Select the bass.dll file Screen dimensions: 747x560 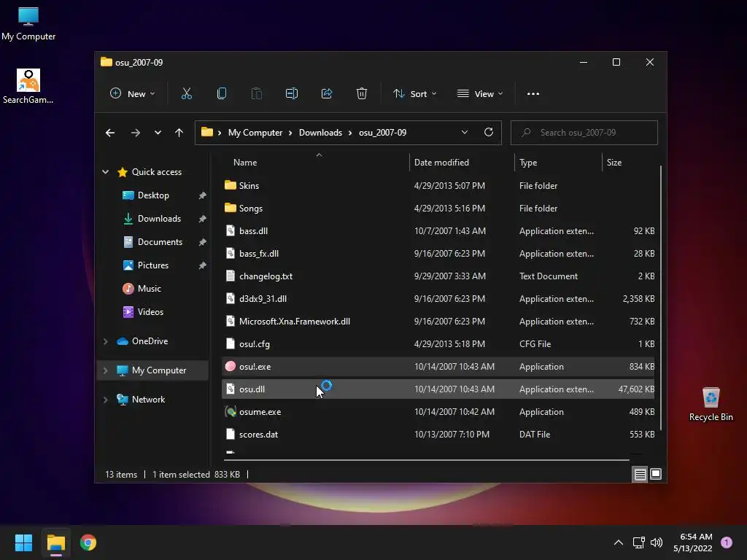click(x=438, y=230)
